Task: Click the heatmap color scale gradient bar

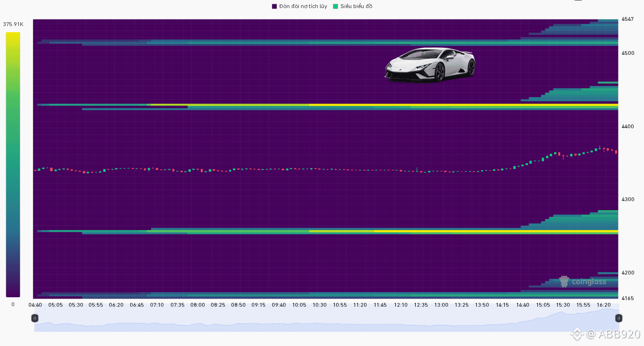Action: (x=13, y=164)
